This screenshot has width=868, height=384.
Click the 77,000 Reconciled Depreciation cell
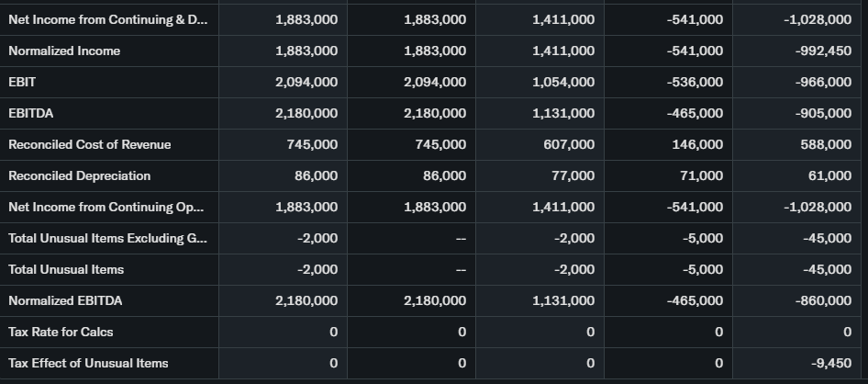[570, 176]
